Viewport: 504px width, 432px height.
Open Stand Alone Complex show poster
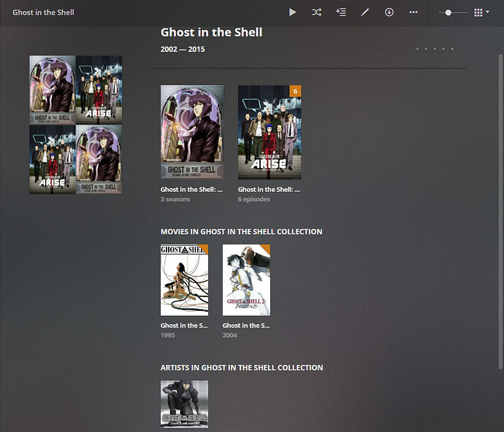click(x=192, y=132)
